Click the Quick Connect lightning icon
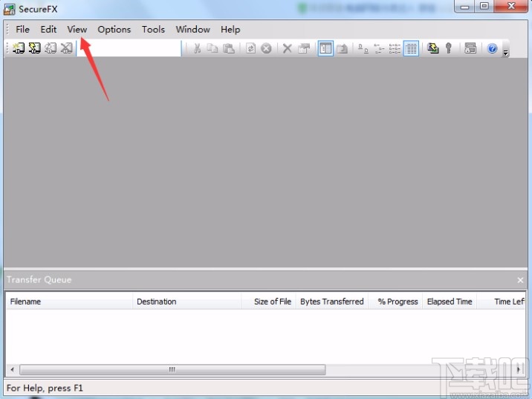The height and width of the screenshot is (399, 532). tap(34, 48)
